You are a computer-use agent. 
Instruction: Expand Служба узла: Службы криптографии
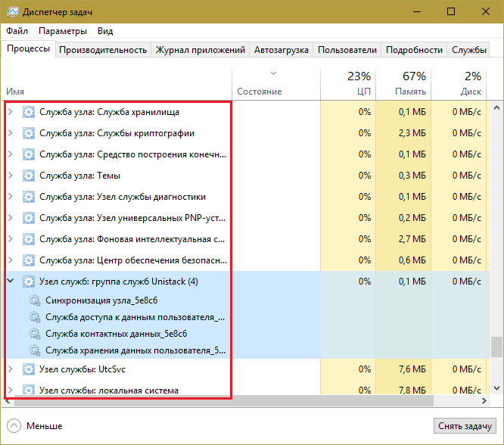pos(11,133)
